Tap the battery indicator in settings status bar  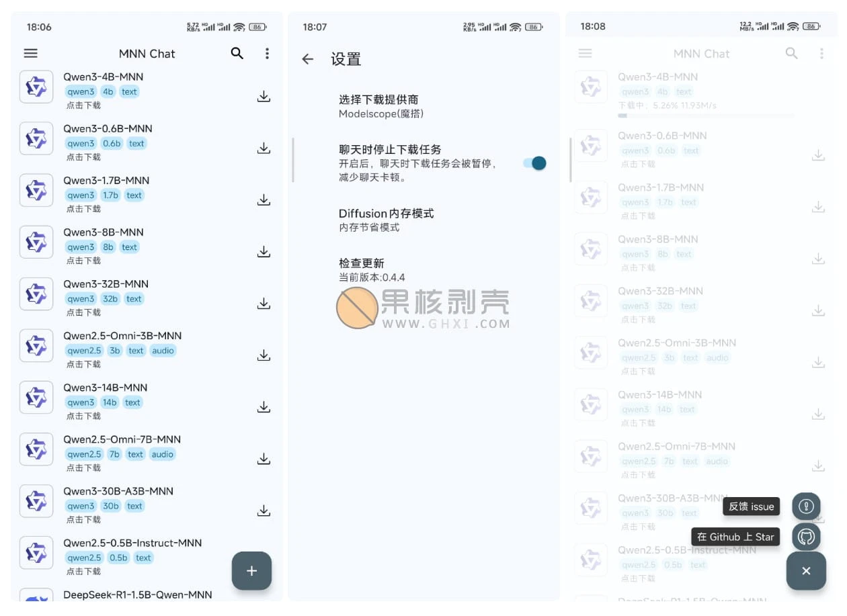534,27
